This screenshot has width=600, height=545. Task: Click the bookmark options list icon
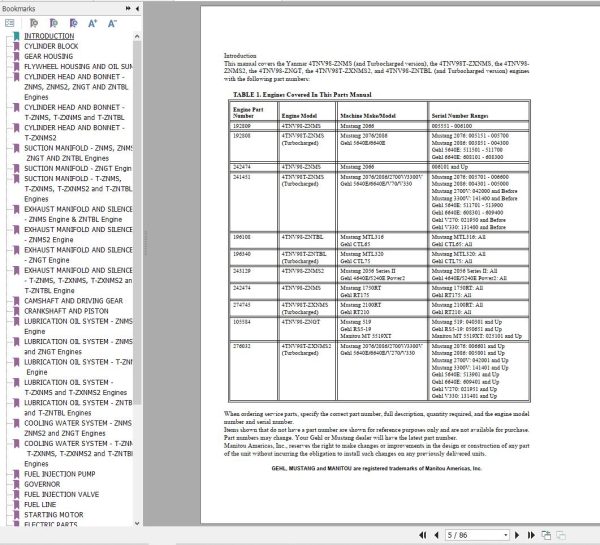coord(10,23)
